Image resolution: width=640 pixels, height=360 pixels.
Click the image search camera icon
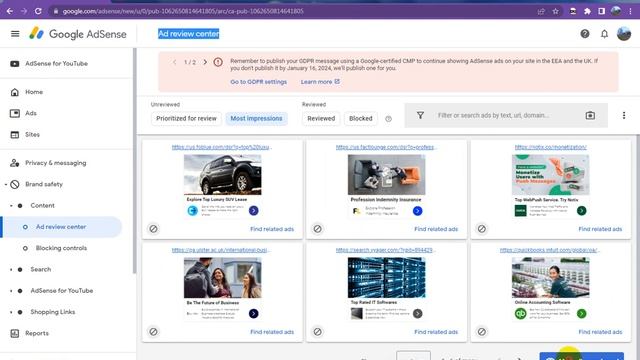click(590, 116)
